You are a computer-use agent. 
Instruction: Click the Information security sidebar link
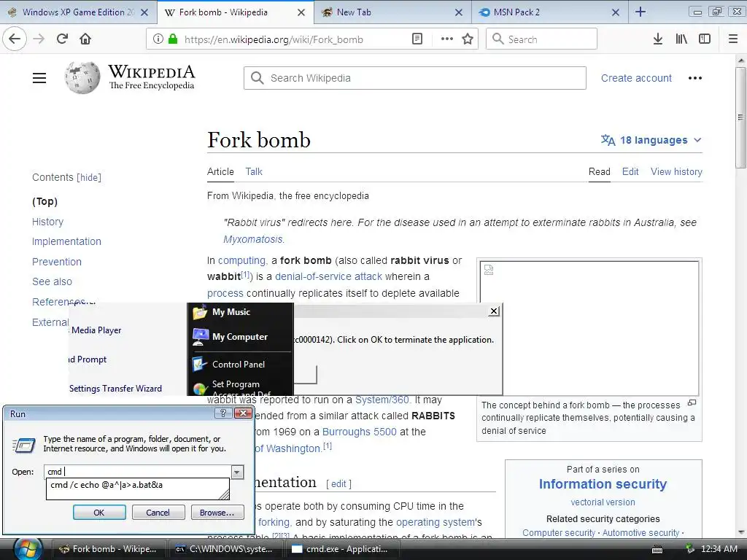coord(603,484)
